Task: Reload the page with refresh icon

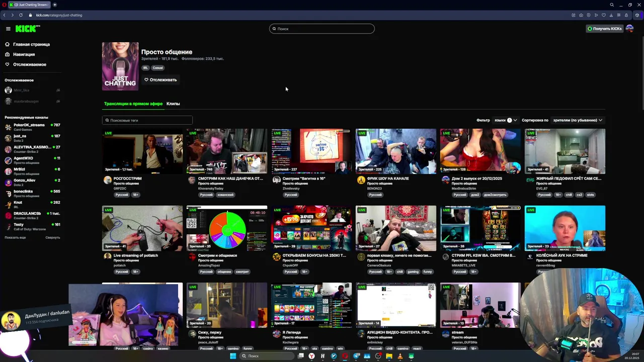Action: click(21, 15)
